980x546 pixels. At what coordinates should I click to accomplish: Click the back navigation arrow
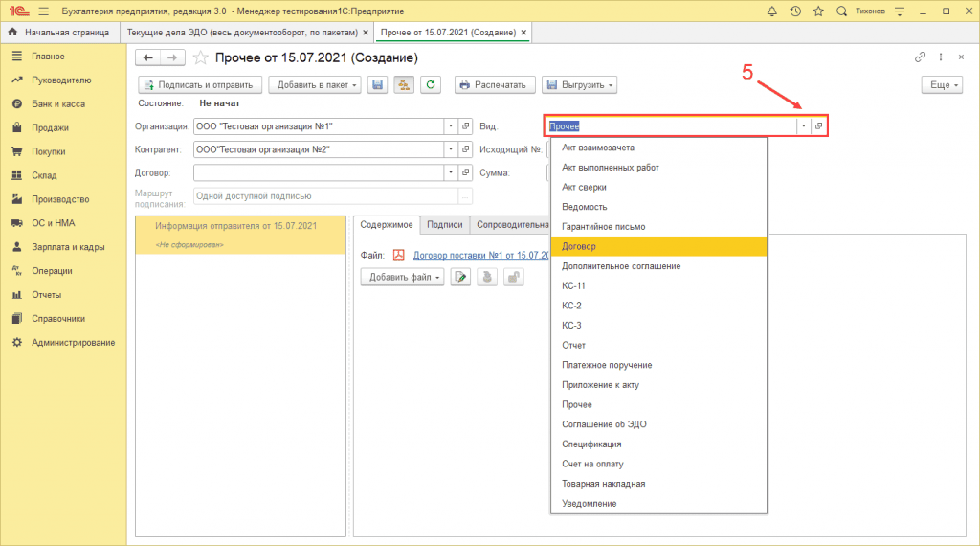click(148, 57)
